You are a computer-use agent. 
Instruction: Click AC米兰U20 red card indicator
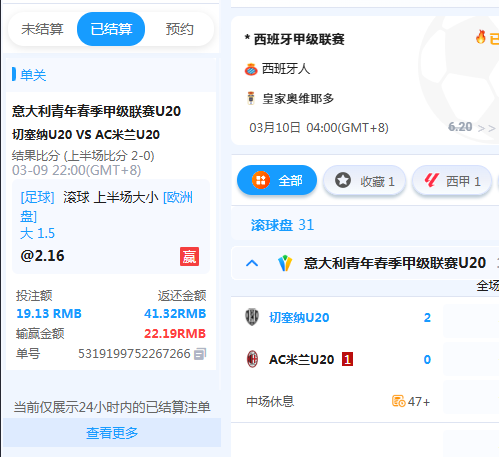tap(347, 359)
